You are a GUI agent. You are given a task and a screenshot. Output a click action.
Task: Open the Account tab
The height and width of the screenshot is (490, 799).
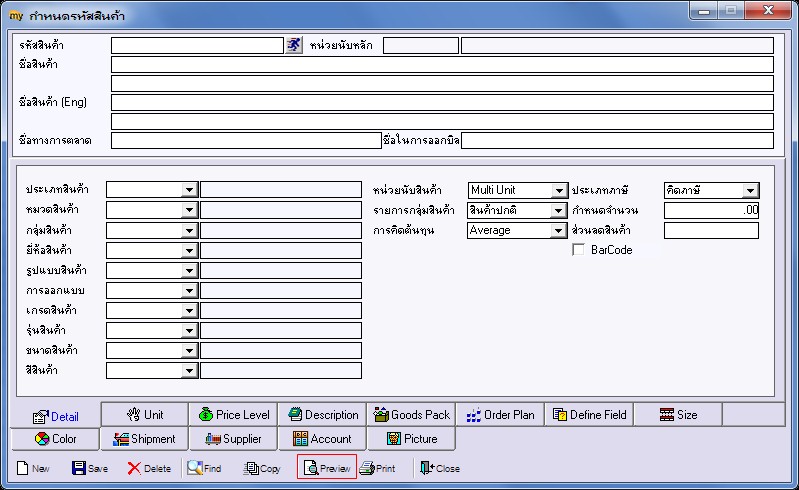322,439
